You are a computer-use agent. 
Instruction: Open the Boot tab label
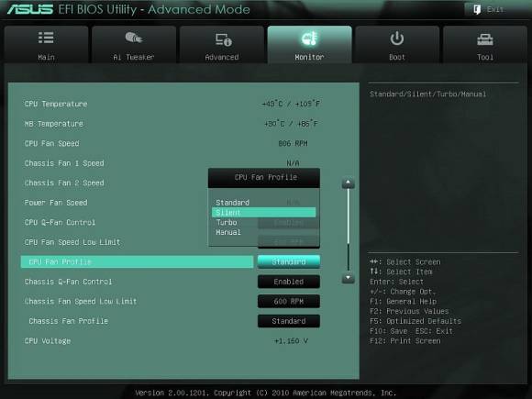pos(397,58)
